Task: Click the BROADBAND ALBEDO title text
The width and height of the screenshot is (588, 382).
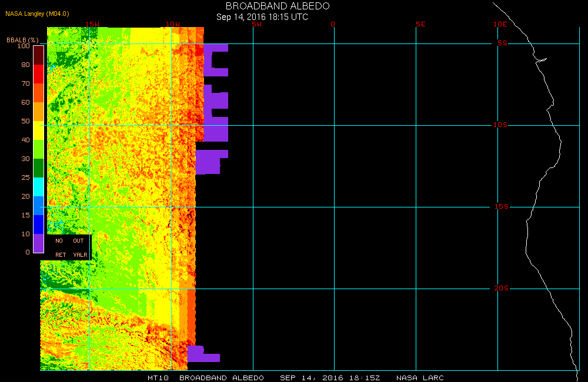Action: pyautogui.click(x=278, y=6)
